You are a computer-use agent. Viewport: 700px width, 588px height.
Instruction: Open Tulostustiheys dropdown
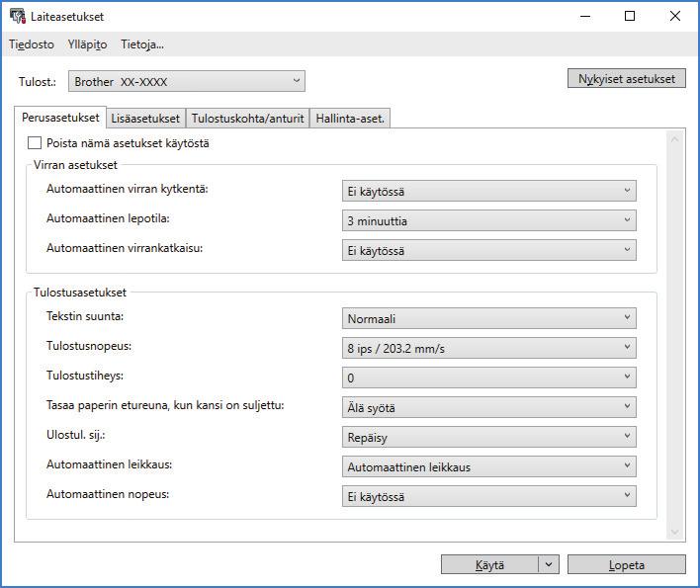(x=488, y=378)
